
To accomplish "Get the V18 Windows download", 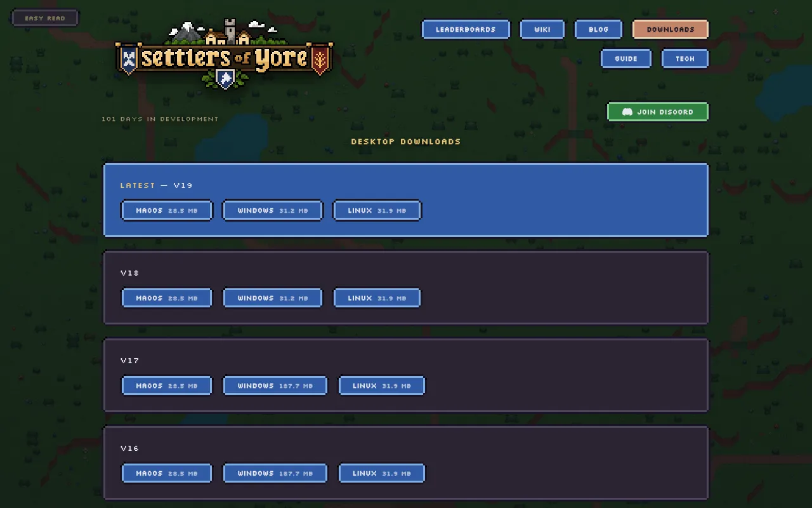I will tap(273, 298).
